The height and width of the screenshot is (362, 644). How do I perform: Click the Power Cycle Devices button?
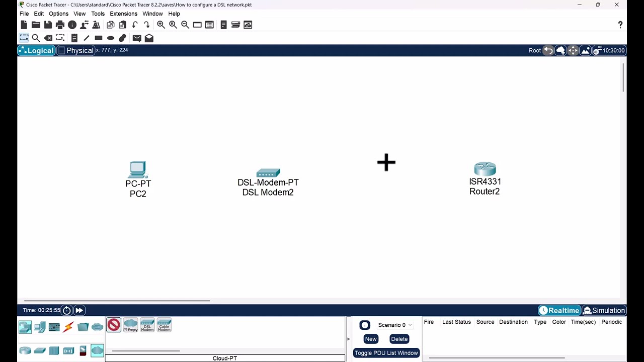coord(66,310)
